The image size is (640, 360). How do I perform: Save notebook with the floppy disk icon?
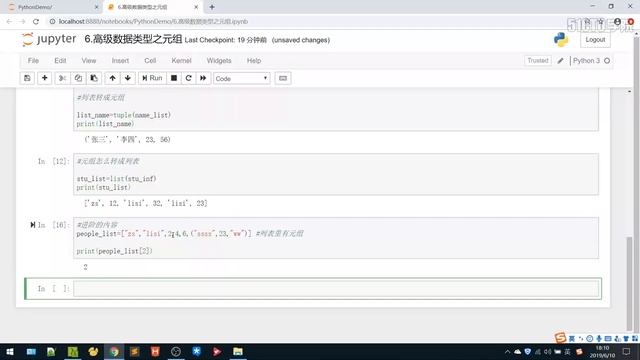point(27,78)
